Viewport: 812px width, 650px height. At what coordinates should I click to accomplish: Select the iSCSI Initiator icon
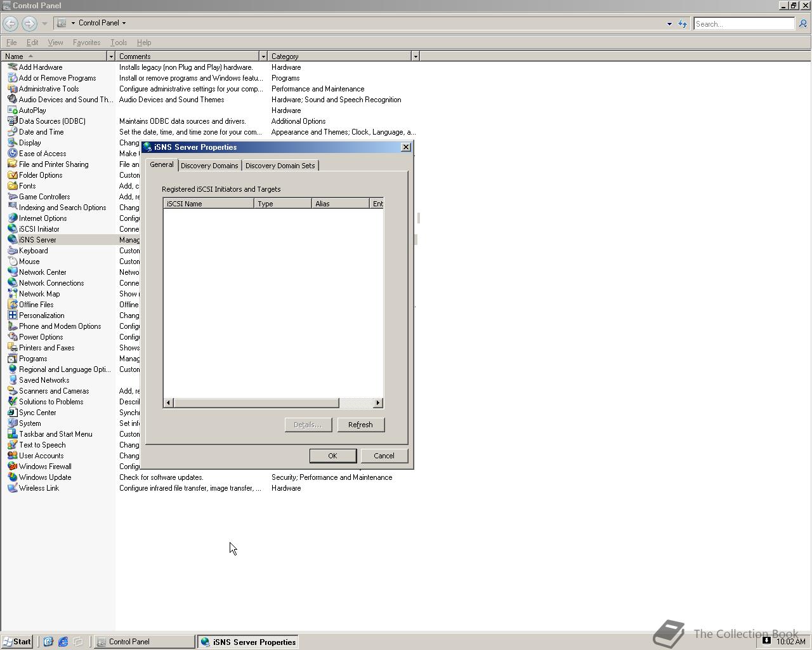point(12,229)
